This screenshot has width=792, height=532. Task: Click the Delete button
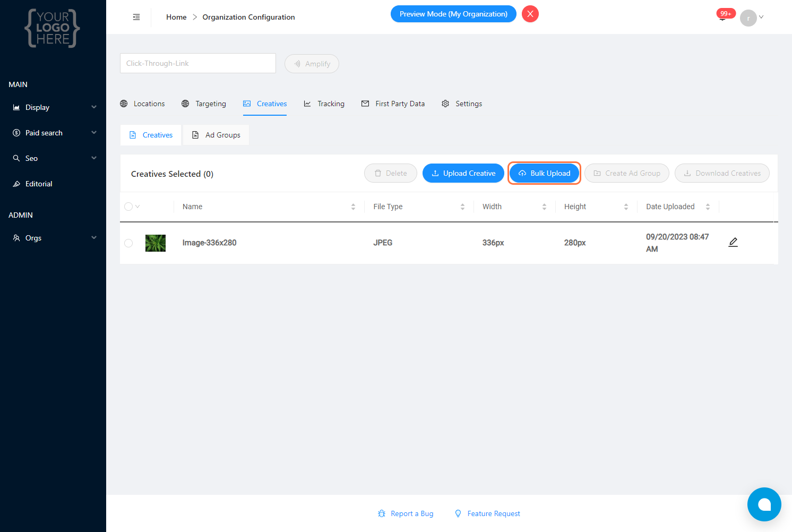click(x=391, y=173)
